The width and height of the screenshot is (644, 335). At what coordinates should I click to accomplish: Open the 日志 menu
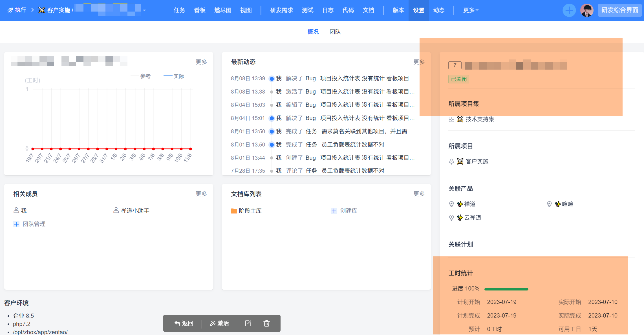tap(328, 10)
